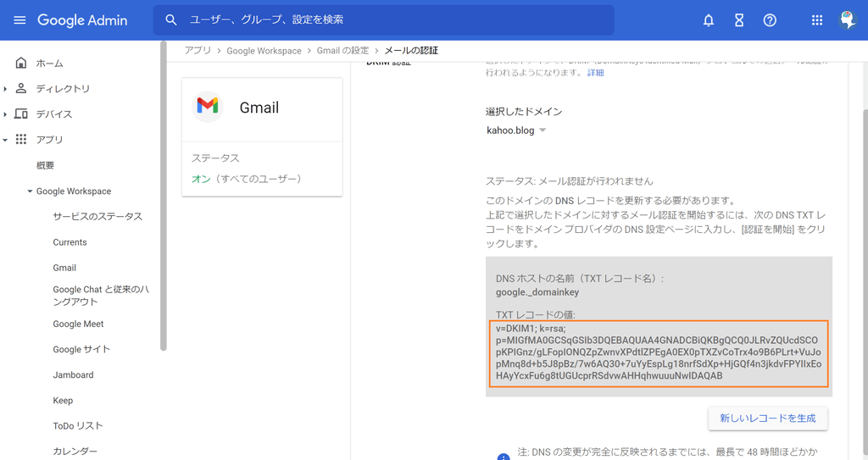Click Gmail status オン（すべてのユーザー）

247,179
